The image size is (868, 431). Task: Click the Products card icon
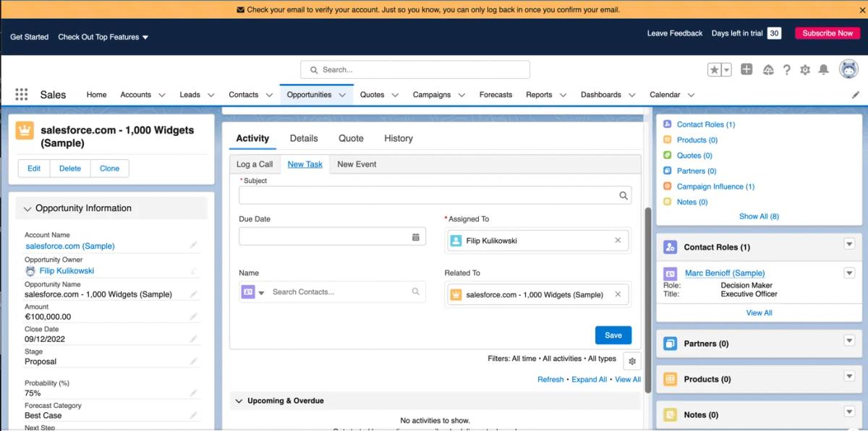pos(670,379)
